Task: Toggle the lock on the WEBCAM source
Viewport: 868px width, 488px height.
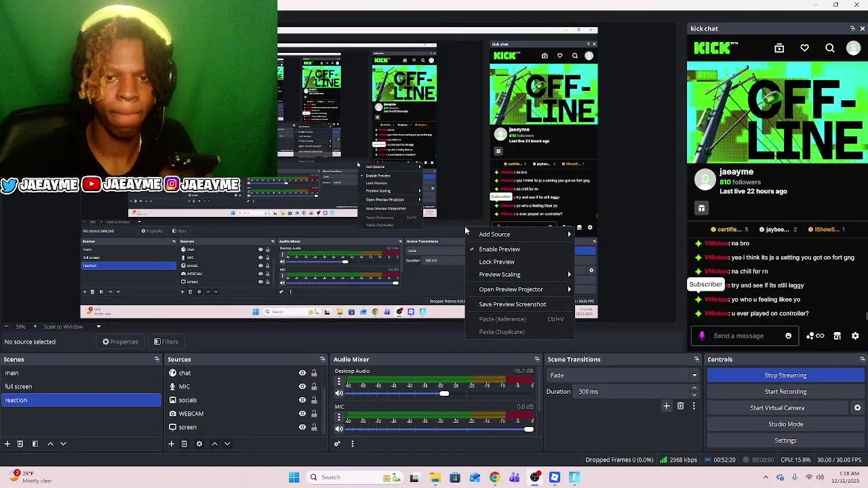Action: click(314, 413)
